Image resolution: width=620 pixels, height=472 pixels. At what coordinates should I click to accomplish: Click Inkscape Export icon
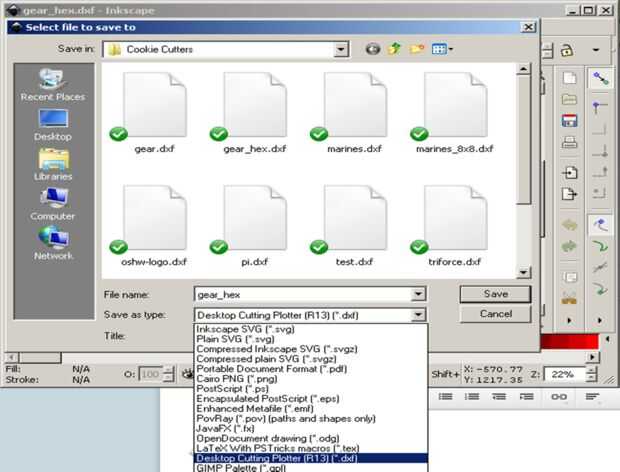(x=569, y=194)
